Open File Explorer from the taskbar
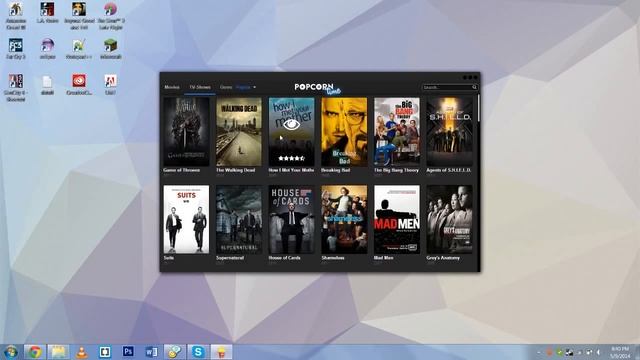The width and height of the screenshot is (640, 360). point(58,352)
